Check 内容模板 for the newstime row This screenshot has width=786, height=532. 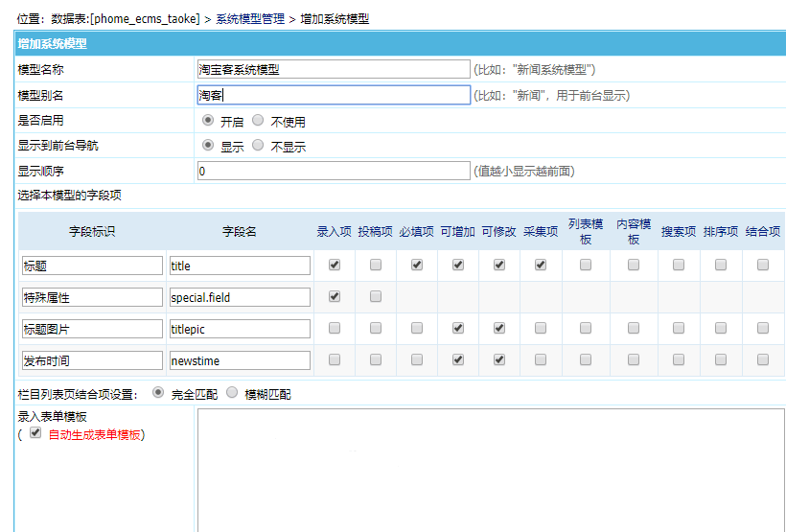click(x=634, y=359)
